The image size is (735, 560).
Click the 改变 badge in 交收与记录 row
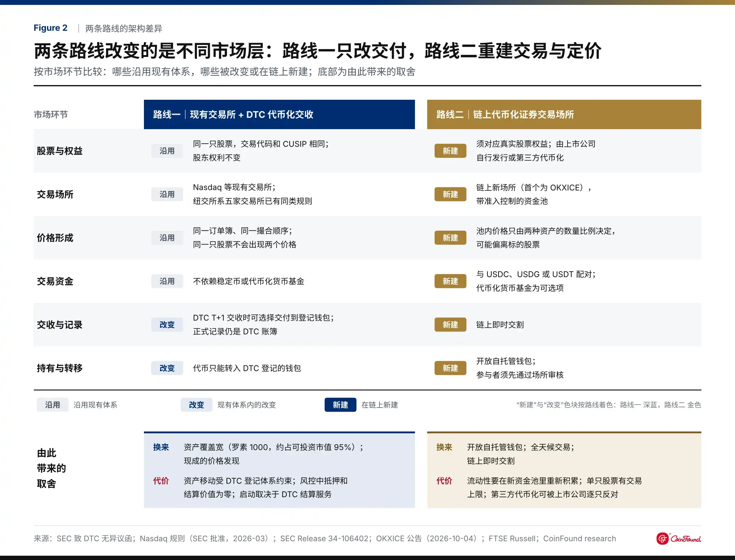pos(167,325)
